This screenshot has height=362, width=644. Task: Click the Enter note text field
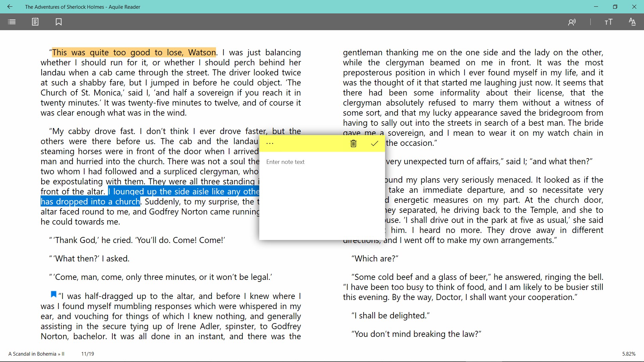click(x=321, y=194)
